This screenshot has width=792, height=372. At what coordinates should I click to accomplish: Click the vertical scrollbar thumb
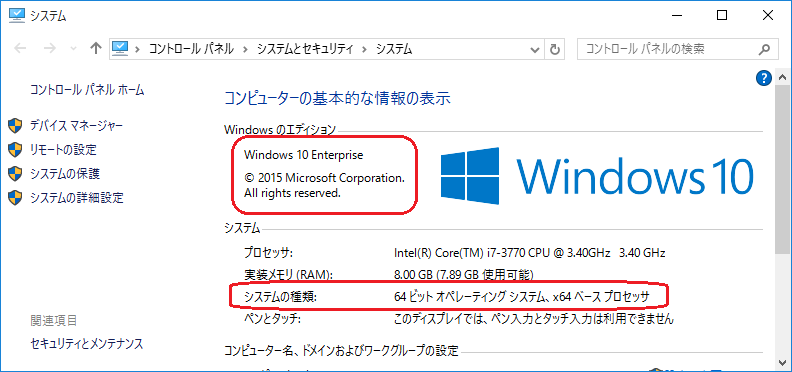click(782, 168)
